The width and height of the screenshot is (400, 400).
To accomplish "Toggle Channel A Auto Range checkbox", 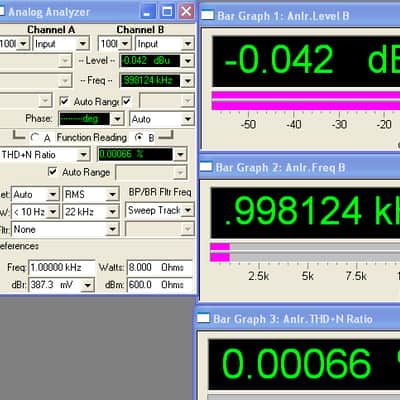I will pos(64,101).
